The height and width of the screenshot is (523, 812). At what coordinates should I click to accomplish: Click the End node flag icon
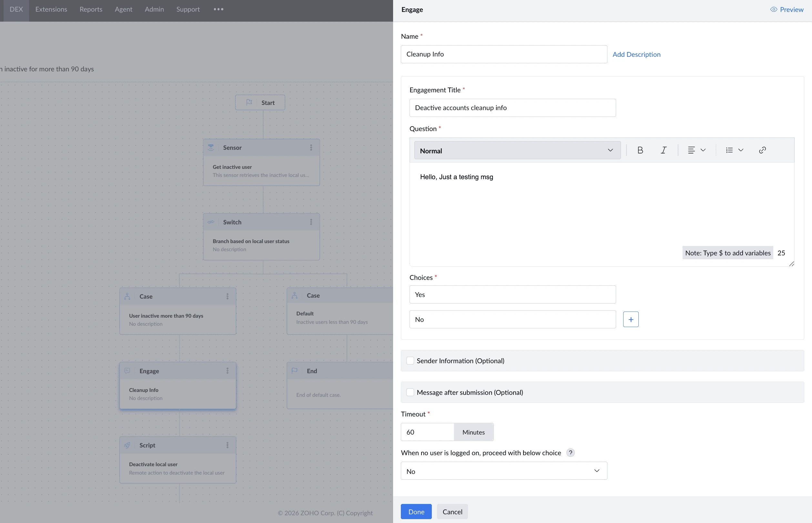click(295, 371)
